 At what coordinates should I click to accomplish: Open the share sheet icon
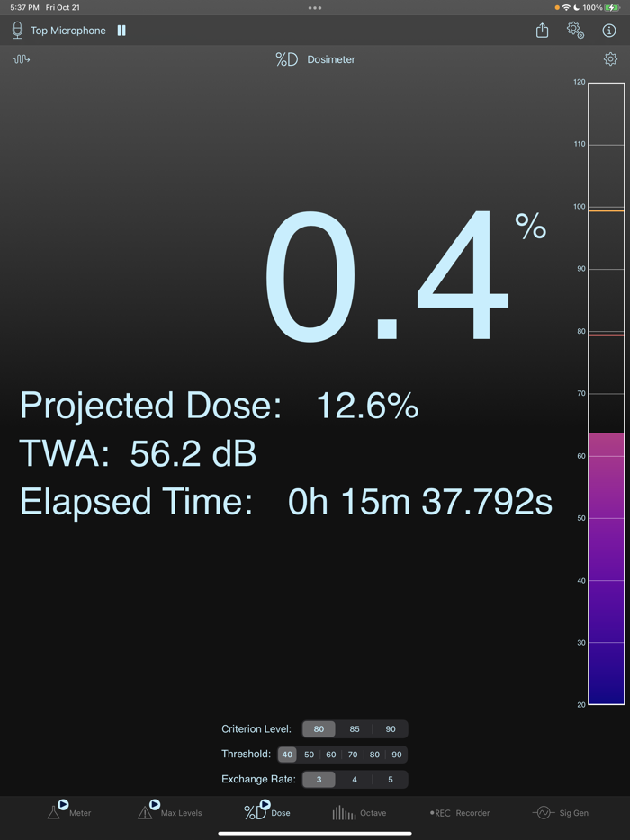coord(541,30)
